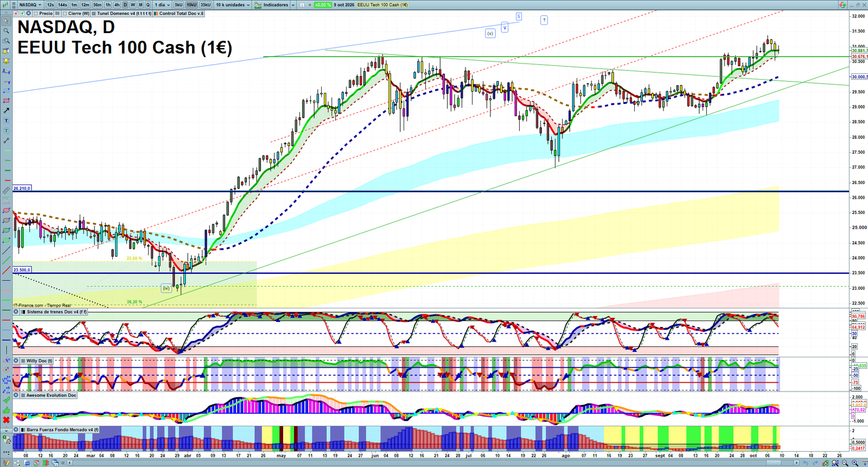Open the '10 k unidades' dropdown

coord(233,5)
